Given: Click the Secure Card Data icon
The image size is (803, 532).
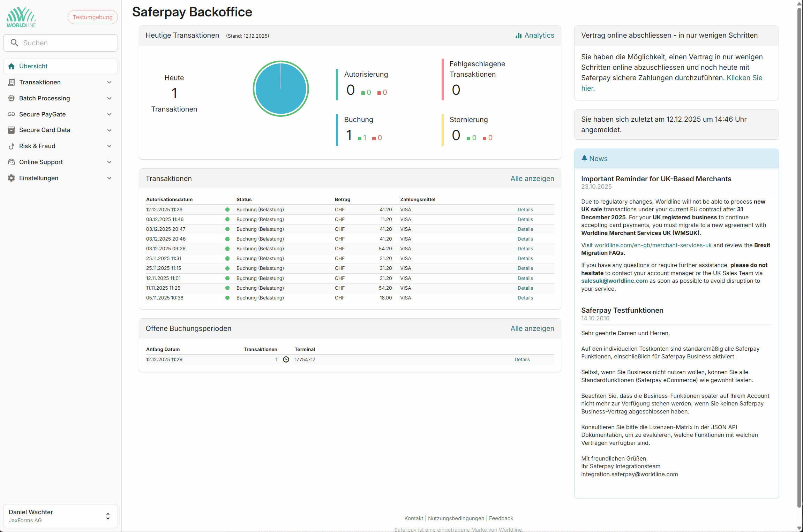Looking at the screenshot, I should (x=11, y=130).
